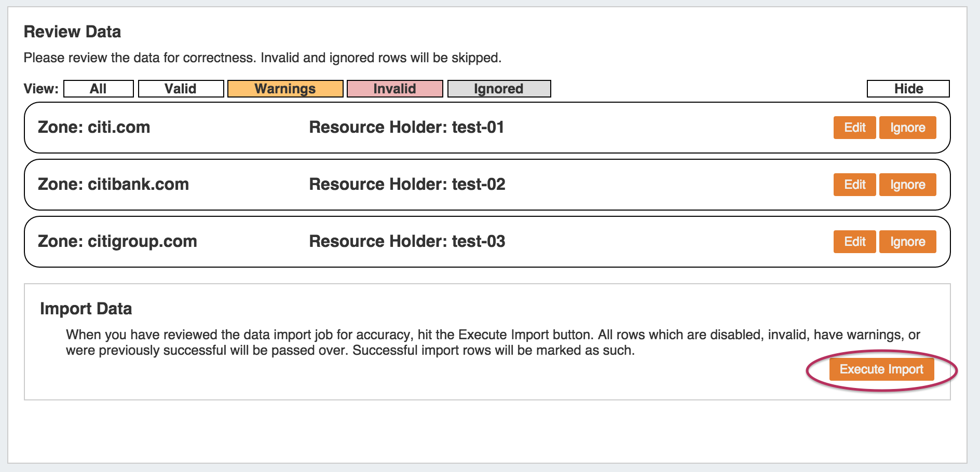Screen dimensions: 980x472
Task: Click the Zone: citibank.com label
Action: tap(113, 184)
